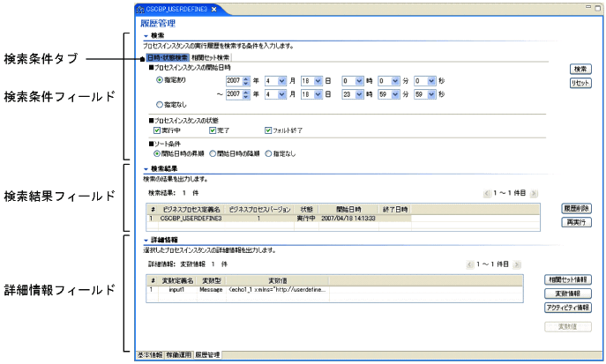The image size is (606, 364).
Task: Click start time 2007/04/18 14:13:33 cell
Action: [x=348, y=219]
